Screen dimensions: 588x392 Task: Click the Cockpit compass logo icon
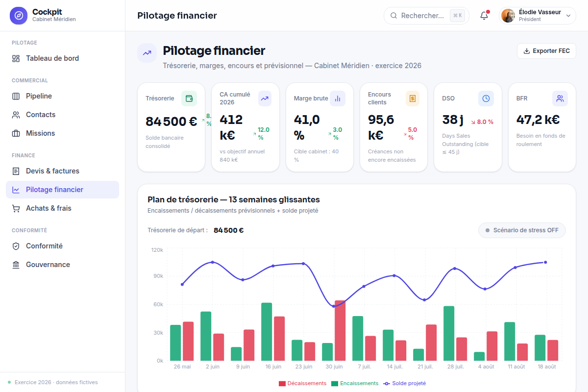pyautogui.click(x=19, y=15)
